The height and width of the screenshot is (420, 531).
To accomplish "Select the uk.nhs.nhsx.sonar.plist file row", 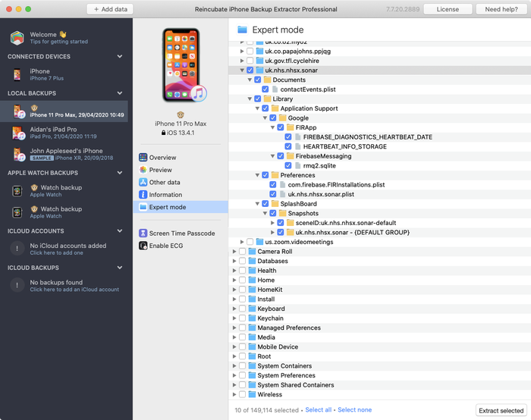I will (379, 194).
